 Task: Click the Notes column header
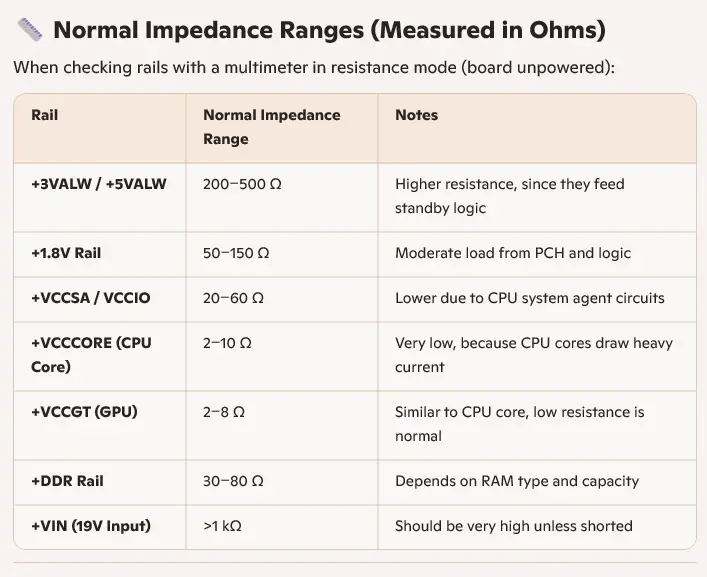click(416, 115)
